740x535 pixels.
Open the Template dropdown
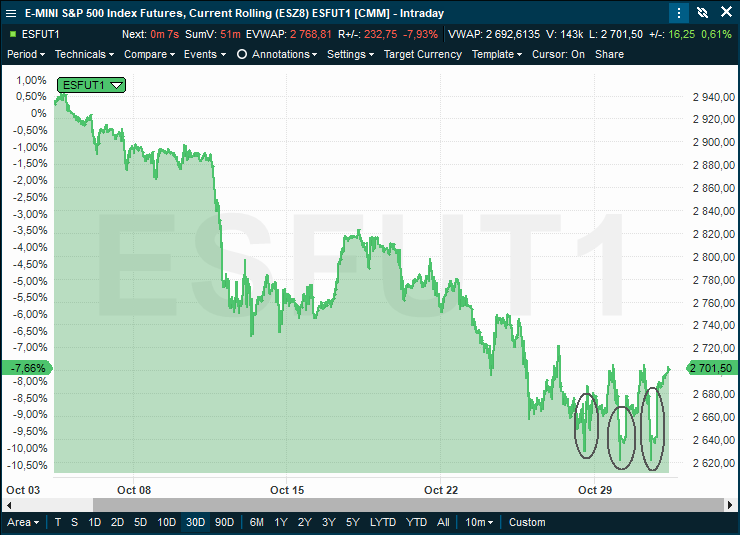click(497, 54)
